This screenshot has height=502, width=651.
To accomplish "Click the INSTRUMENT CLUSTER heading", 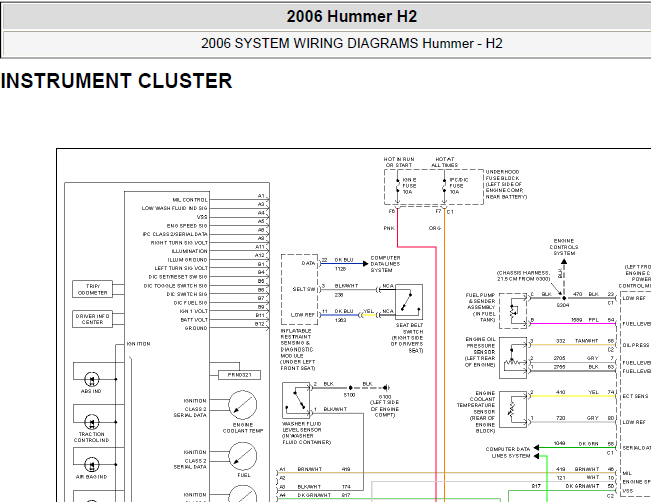I will (x=116, y=81).
